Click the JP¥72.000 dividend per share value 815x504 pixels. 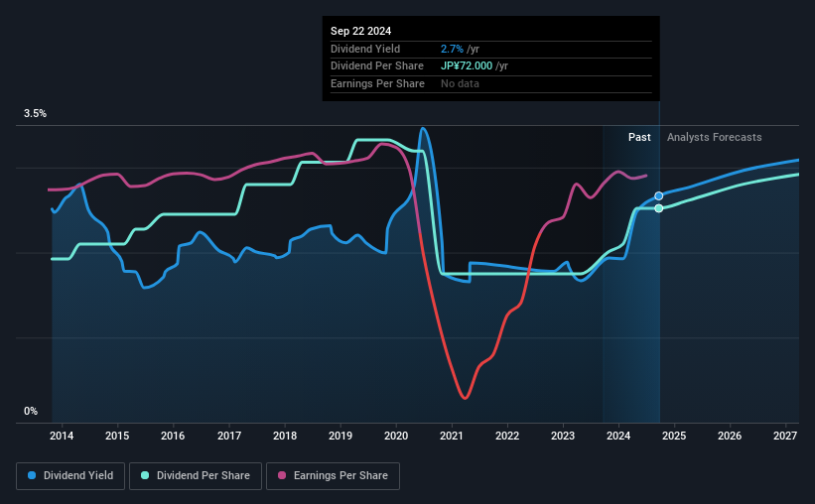[x=467, y=66]
